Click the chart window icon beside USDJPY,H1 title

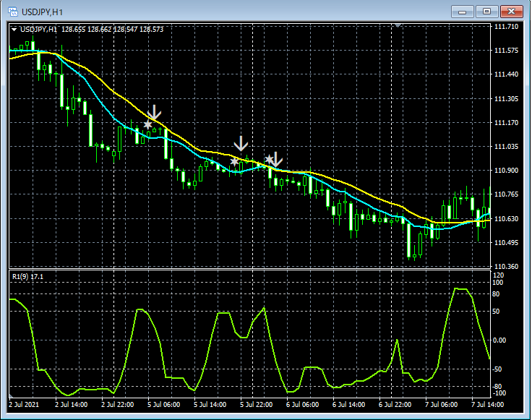[13, 12]
